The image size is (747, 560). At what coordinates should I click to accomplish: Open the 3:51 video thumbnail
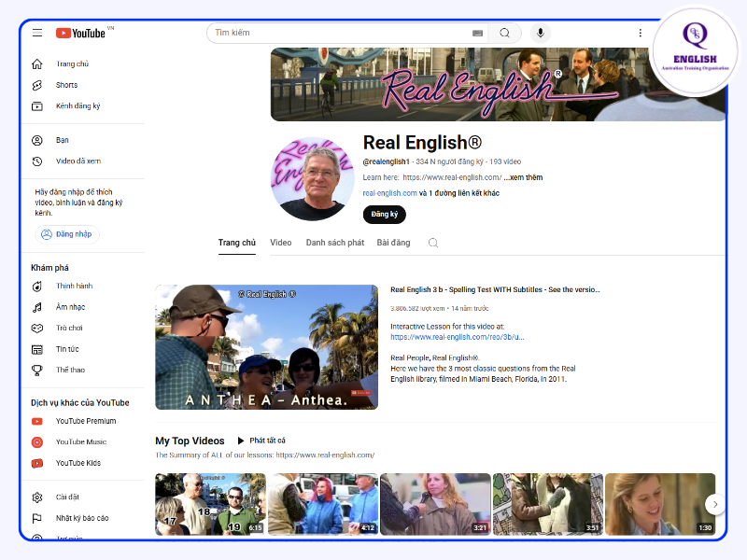(548, 504)
